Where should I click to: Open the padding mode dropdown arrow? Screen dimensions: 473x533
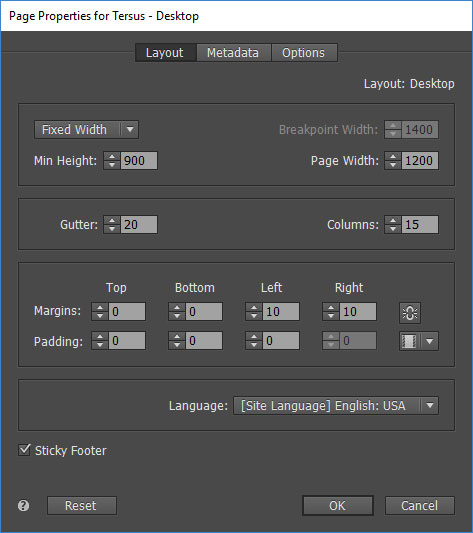pos(430,341)
